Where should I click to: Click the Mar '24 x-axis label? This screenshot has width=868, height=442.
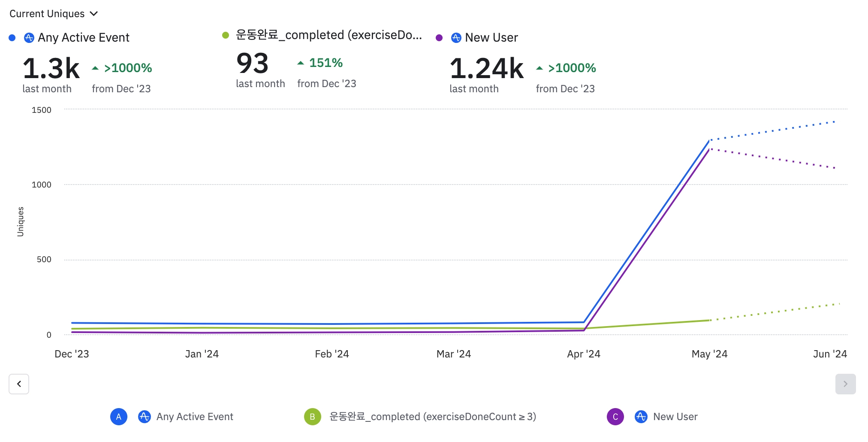pos(454,354)
